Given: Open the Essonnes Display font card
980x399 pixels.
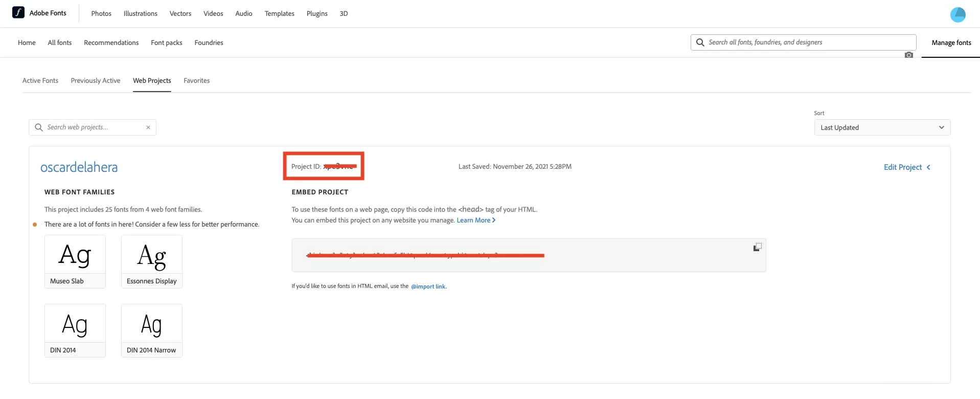Looking at the screenshot, I should [152, 261].
